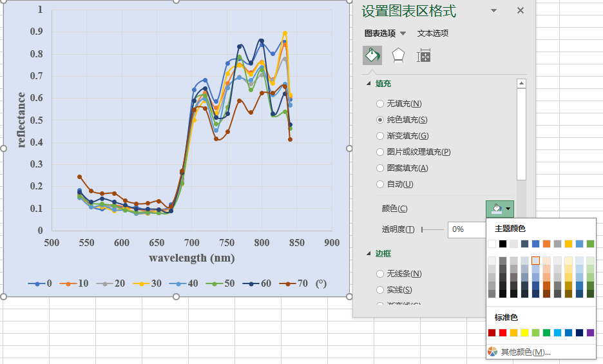Select 无填充(N) no fill option

click(399, 104)
